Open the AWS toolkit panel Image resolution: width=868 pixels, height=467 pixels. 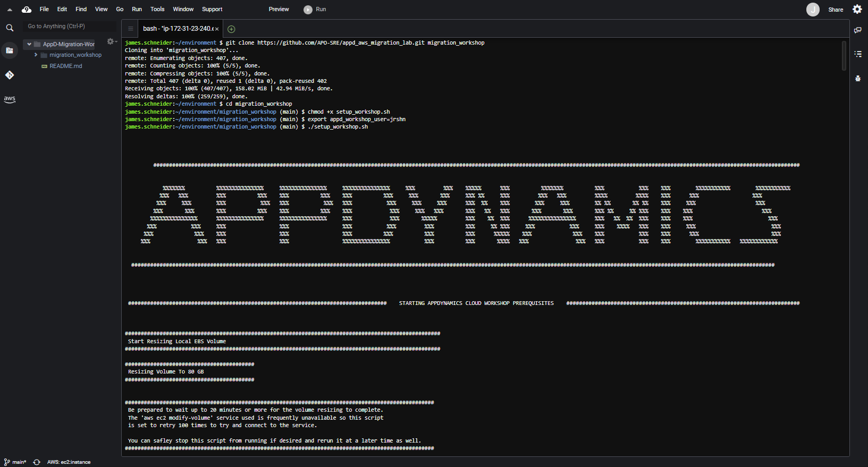[x=10, y=99]
